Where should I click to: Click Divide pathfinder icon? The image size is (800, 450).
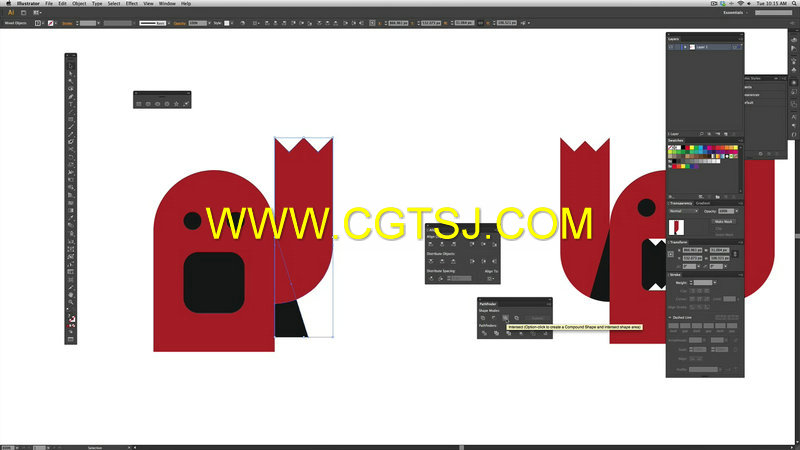[x=484, y=333]
